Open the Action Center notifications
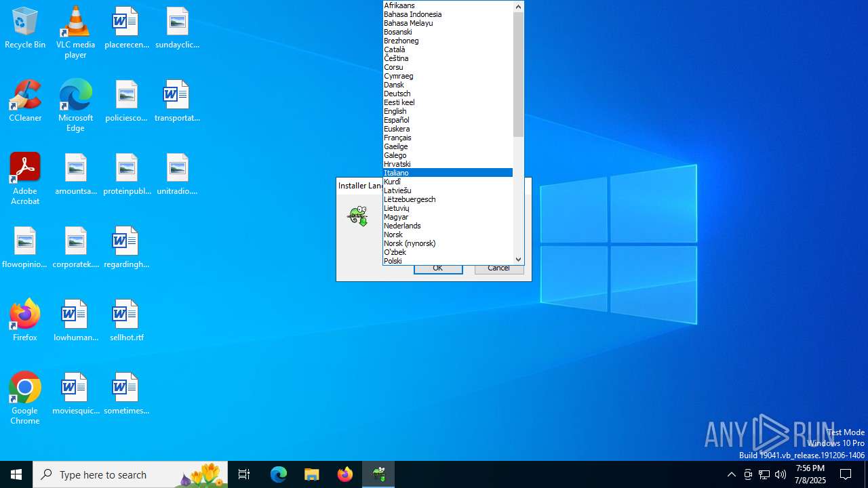868x488 pixels. click(x=846, y=474)
